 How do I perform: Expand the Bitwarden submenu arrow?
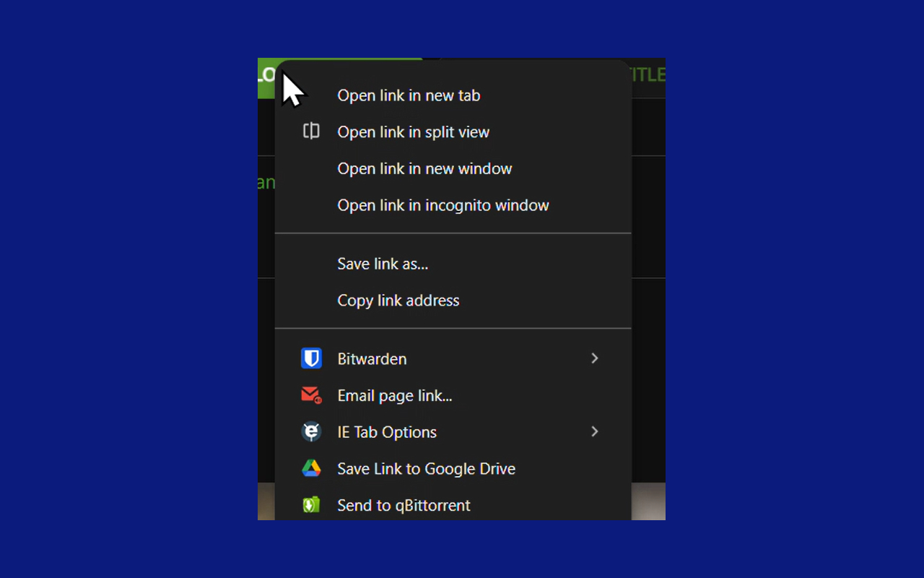click(595, 358)
